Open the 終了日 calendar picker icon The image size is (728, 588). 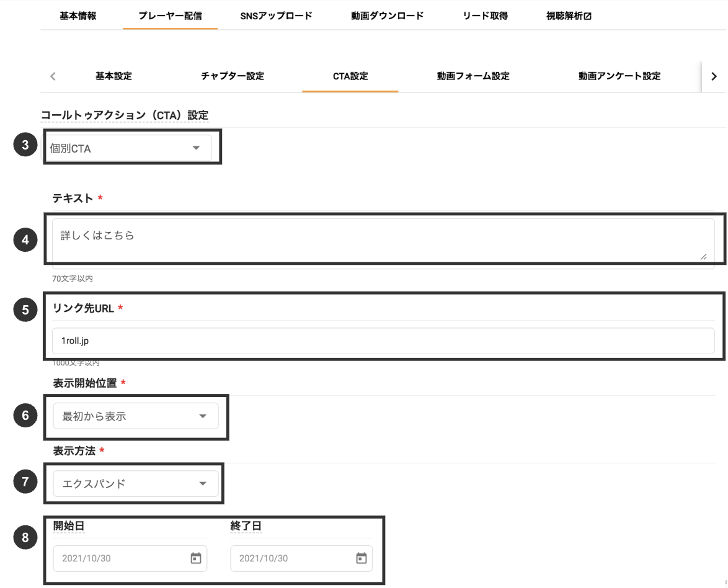coord(362,558)
